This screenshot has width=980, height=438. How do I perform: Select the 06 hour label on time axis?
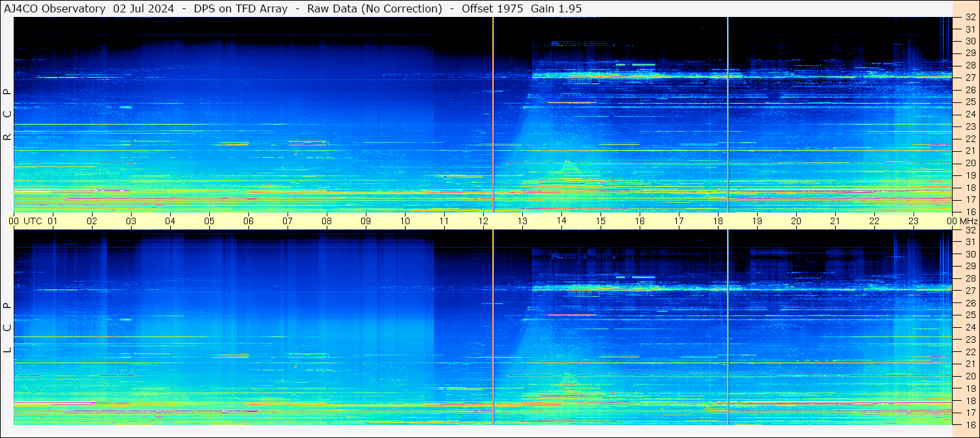pyautogui.click(x=248, y=222)
